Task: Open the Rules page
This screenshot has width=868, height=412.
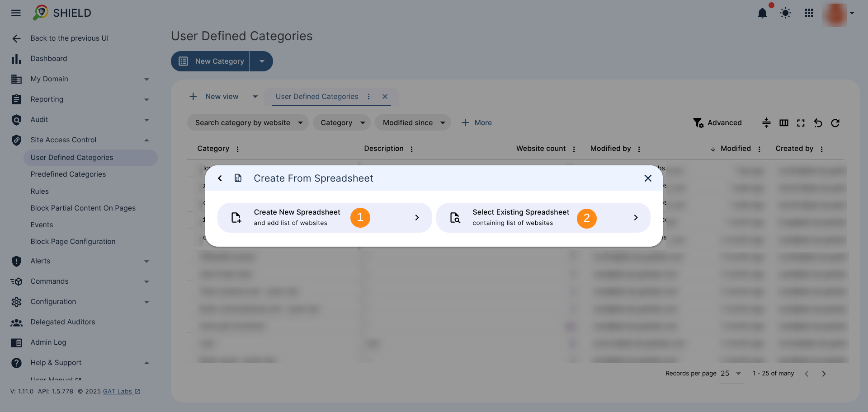Action: tap(39, 192)
